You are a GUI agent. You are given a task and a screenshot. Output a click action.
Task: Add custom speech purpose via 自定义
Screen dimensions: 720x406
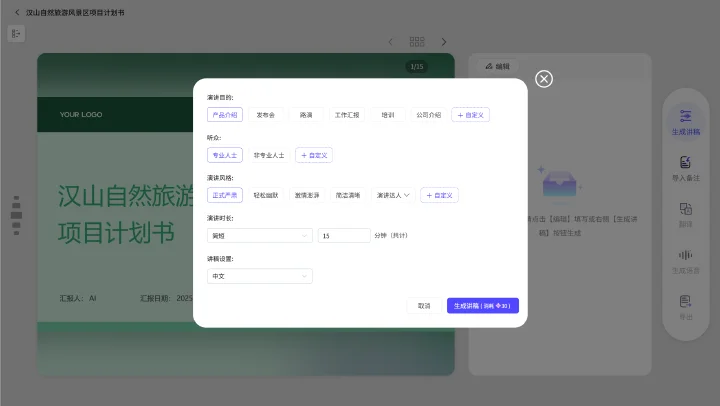(471, 115)
